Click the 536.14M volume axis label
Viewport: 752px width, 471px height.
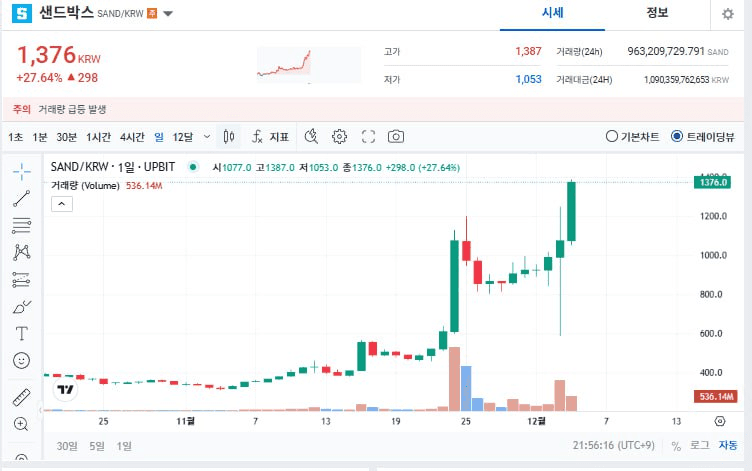pos(716,397)
